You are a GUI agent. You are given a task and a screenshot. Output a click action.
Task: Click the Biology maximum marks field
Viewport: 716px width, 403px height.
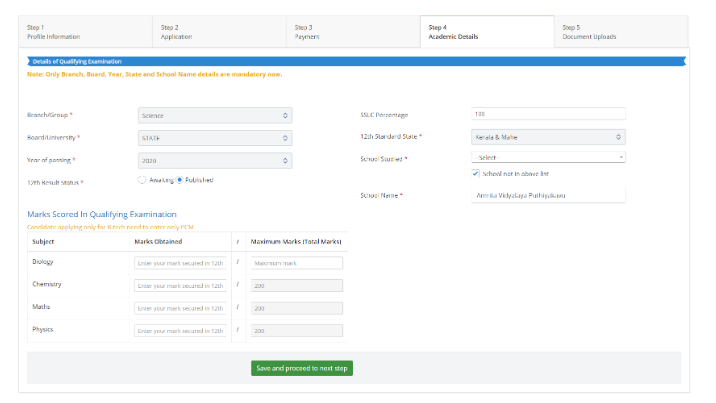[296, 263]
